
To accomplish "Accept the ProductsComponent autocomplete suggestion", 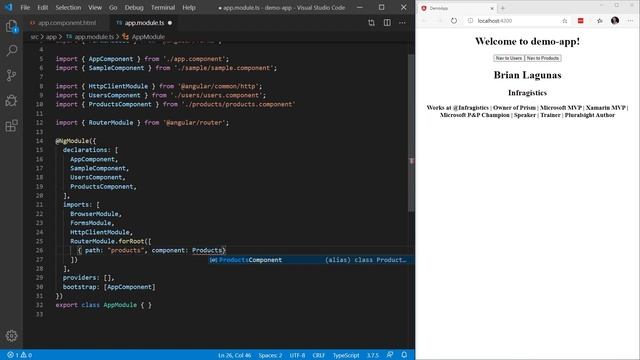I will click(311, 260).
